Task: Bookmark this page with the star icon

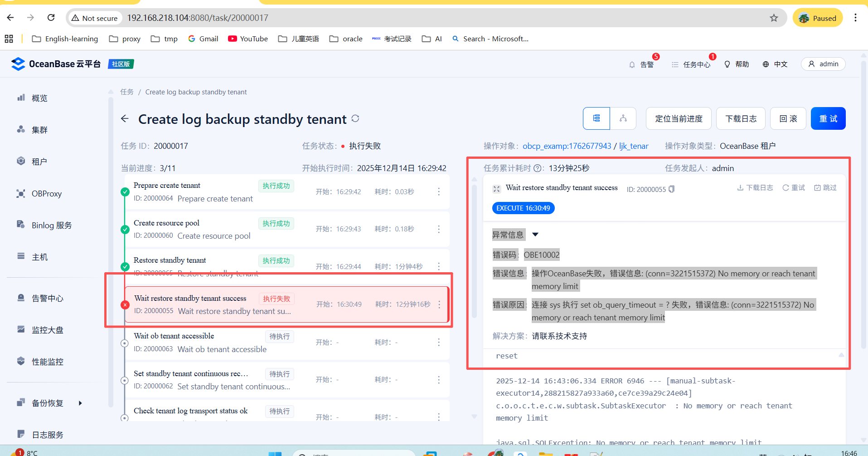Action: [x=774, y=18]
